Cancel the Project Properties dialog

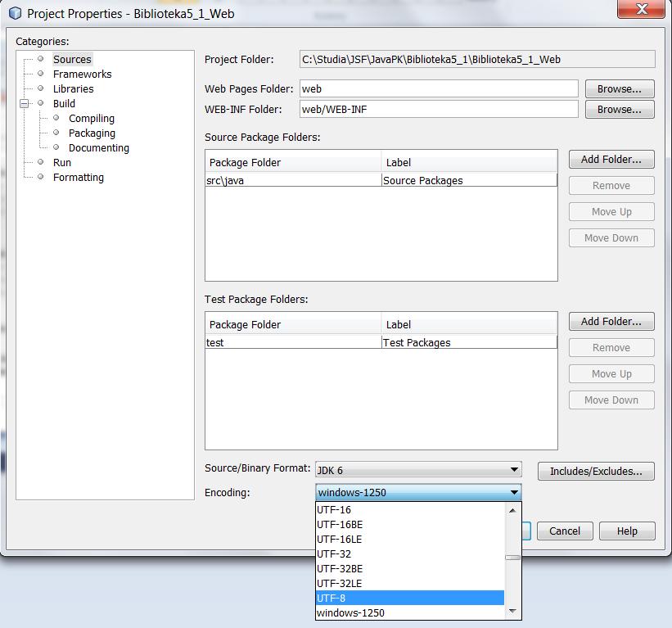(565, 531)
